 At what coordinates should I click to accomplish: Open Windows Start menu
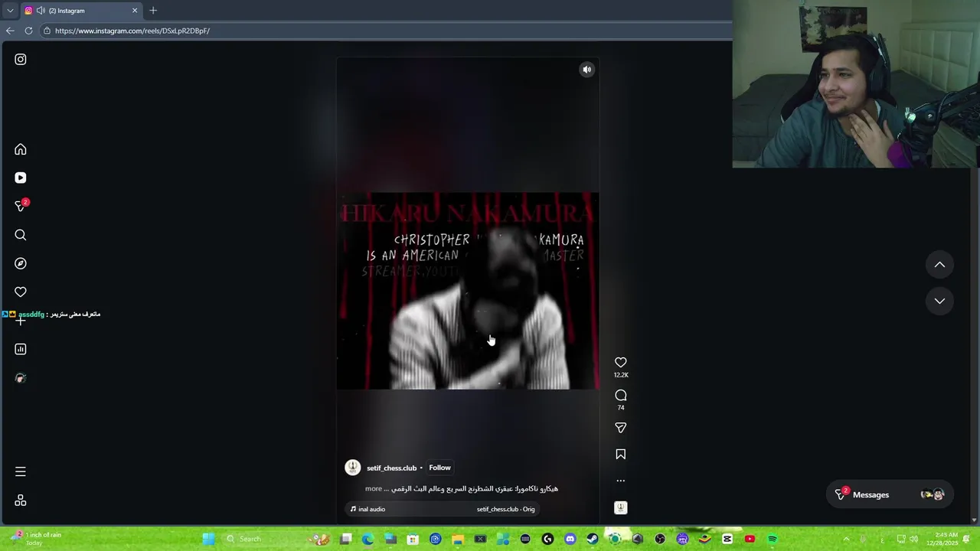(x=208, y=539)
